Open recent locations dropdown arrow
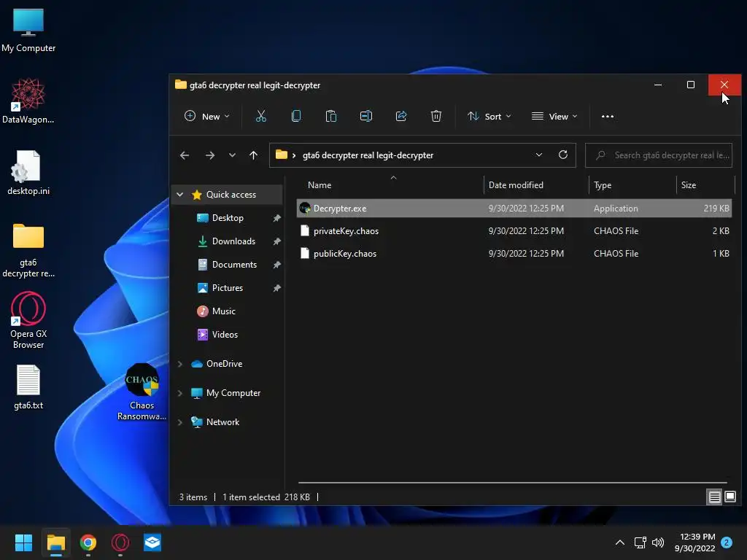Screen dimensions: 747x560 tap(232, 155)
